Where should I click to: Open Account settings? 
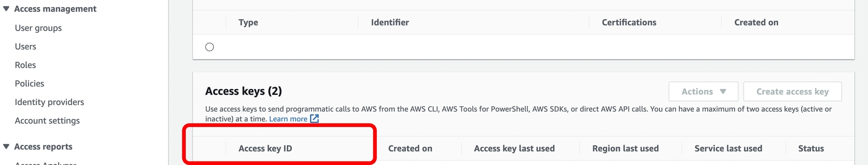point(47,121)
